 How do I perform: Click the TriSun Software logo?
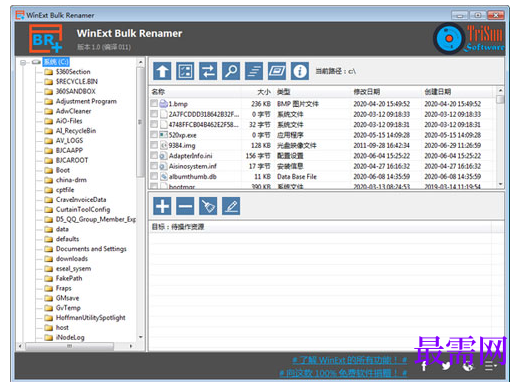pyautogui.click(x=469, y=38)
